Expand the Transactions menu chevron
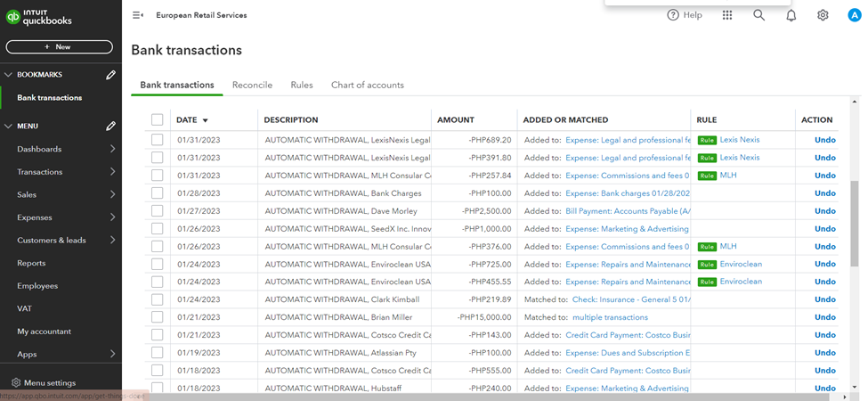 point(112,172)
